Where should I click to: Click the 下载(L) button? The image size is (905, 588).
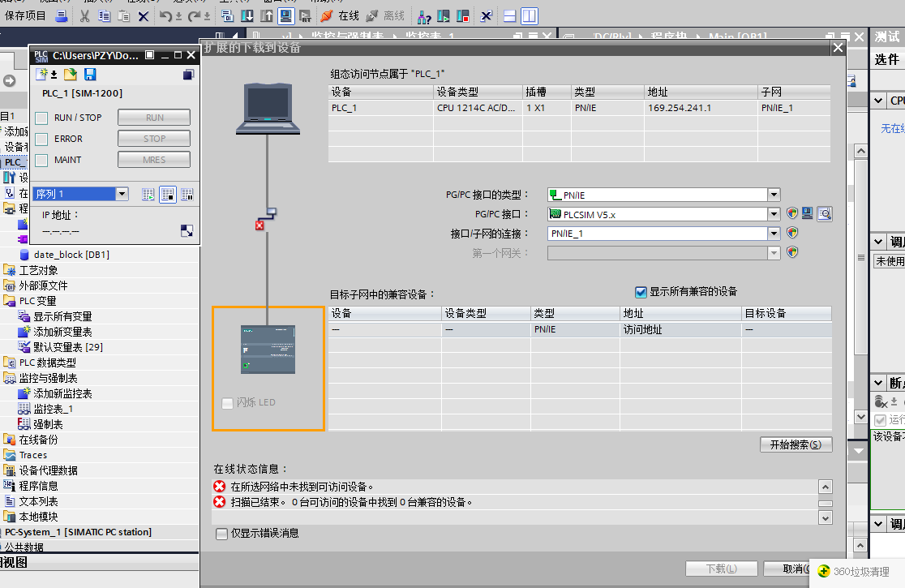(722, 569)
